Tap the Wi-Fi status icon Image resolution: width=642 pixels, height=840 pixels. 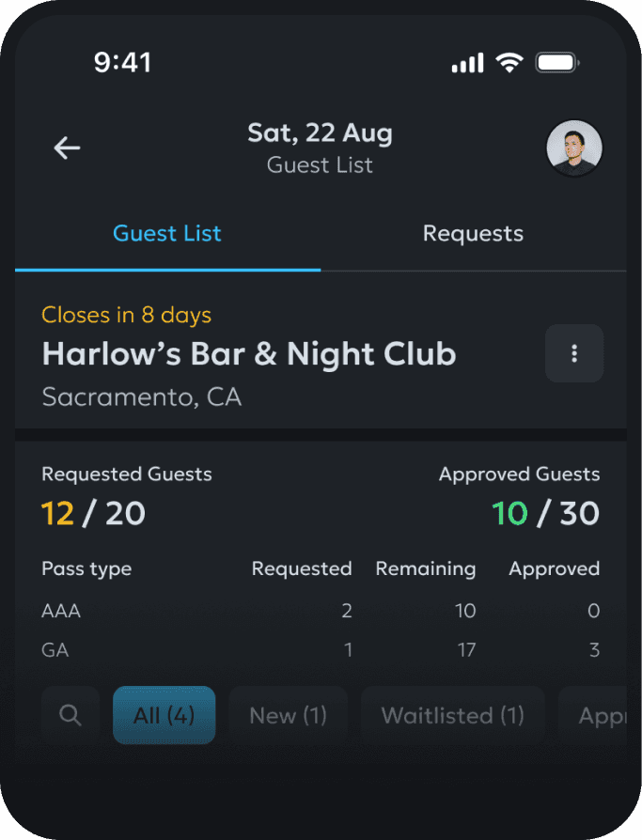point(509,63)
